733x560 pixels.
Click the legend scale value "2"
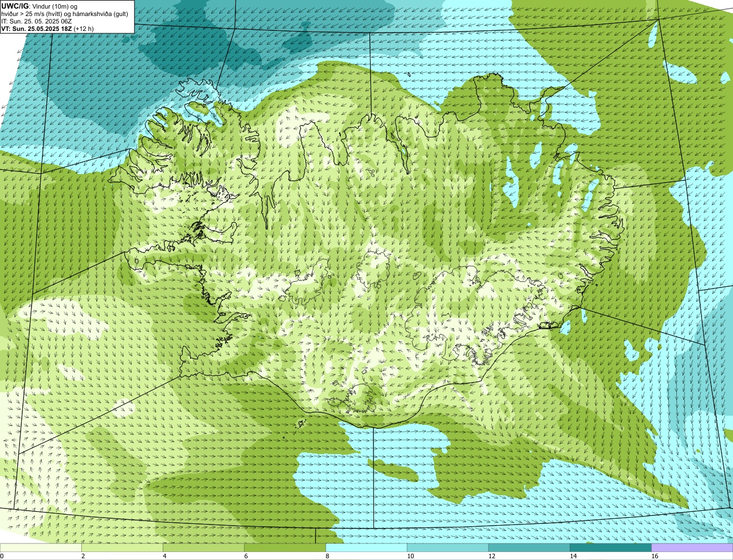(83, 556)
